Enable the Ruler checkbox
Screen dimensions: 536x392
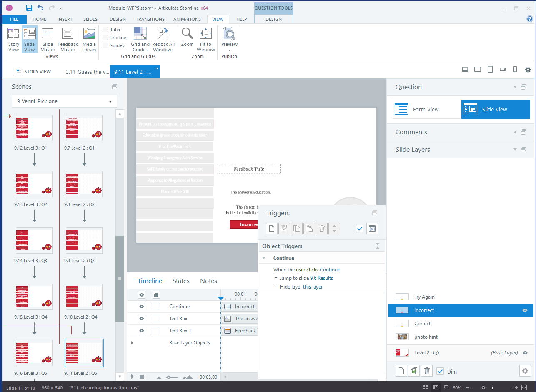pyautogui.click(x=105, y=30)
